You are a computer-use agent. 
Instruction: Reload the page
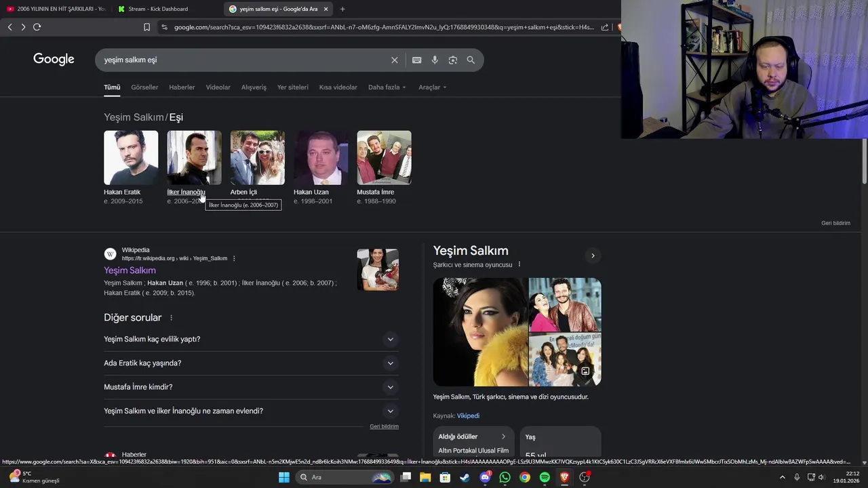click(x=37, y=27)
